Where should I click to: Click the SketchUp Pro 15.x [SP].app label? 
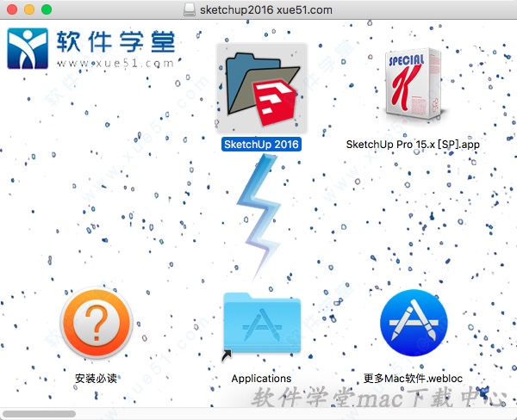[413, 145]
